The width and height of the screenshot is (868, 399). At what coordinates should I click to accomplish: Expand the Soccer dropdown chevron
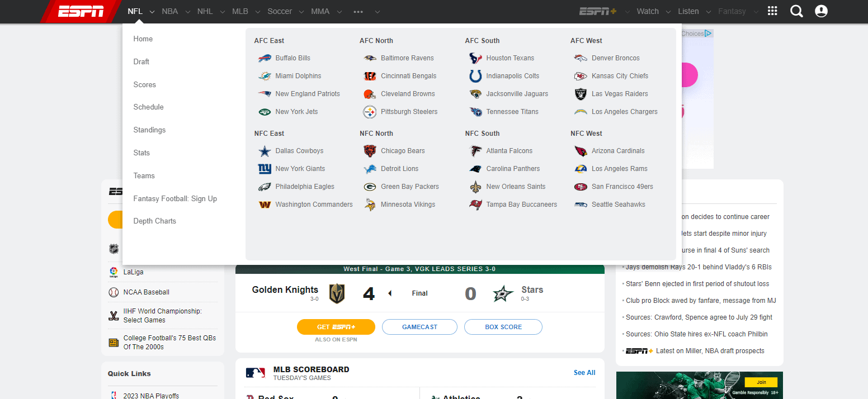coord(301,12)
